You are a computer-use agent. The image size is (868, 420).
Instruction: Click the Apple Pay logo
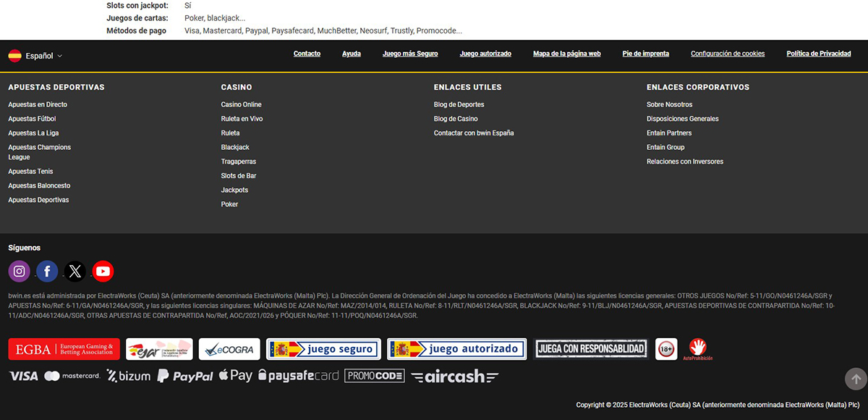click(236, 376)
